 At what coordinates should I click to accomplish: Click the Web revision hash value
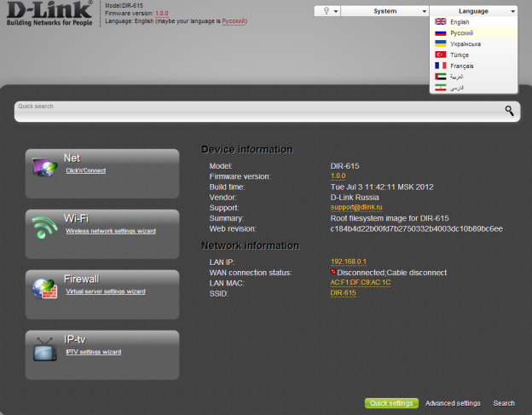click(416, 229)
